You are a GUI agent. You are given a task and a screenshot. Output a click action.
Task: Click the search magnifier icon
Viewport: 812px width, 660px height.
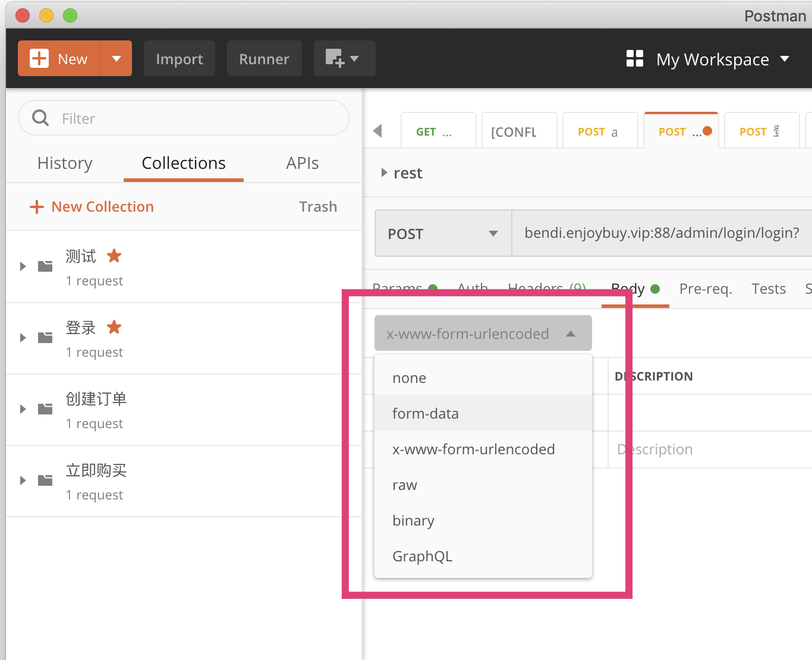point(40,118)
